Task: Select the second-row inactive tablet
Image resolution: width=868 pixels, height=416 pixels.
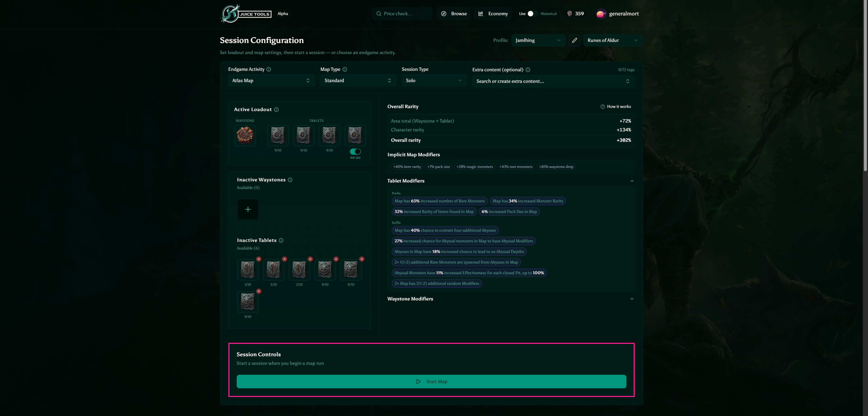Action: point(248,302)
